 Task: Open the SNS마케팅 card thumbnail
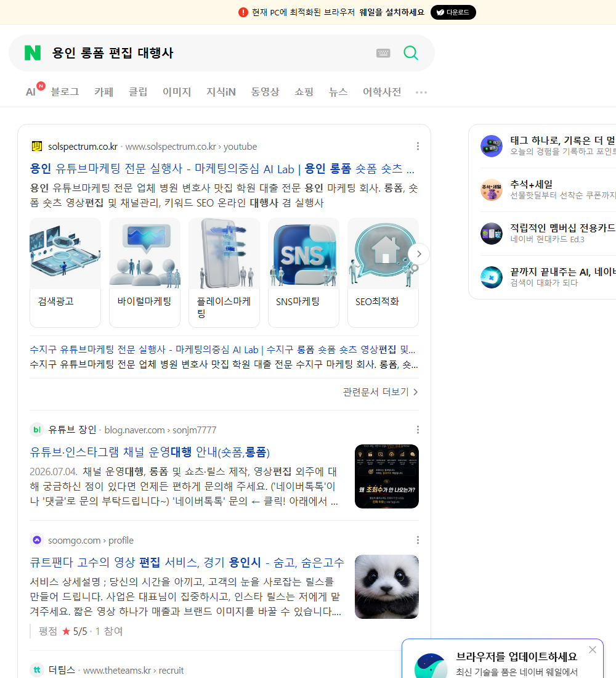(304, 253)
